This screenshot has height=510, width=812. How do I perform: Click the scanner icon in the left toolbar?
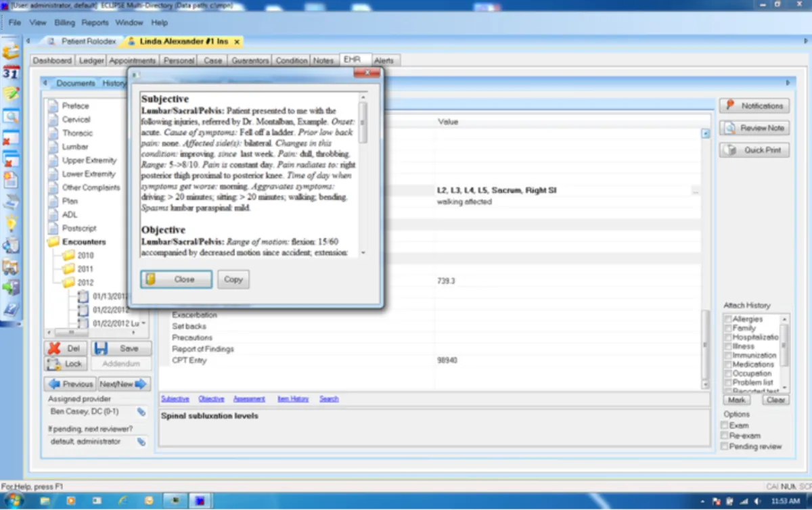point(11,202)
